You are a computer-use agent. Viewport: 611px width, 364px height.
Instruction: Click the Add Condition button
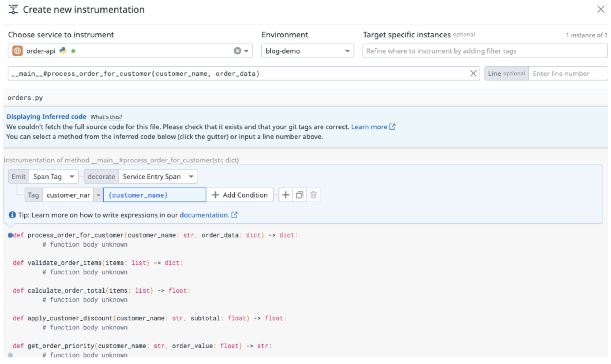tap(240, 195)
